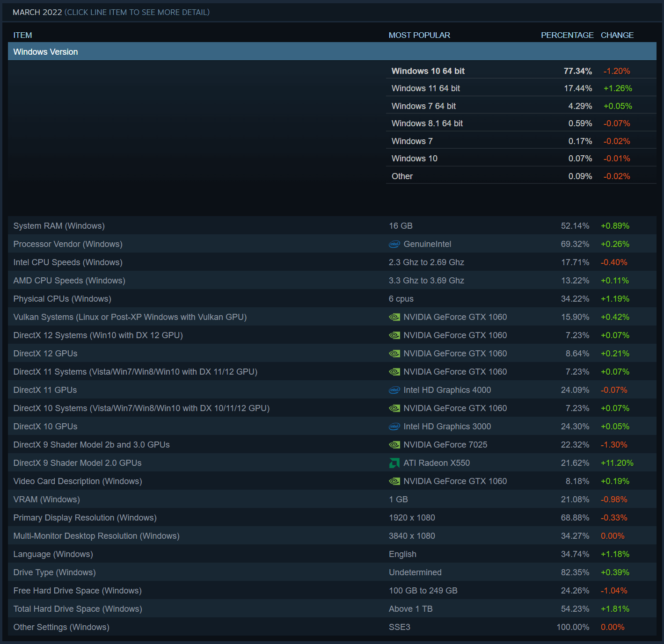664x644 pixels.
Task: Select the Windows 7 64 bit entry
Action: pos(521,106)
